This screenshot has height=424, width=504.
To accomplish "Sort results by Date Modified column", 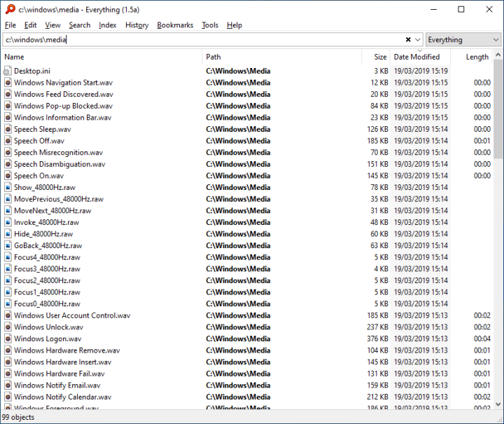I will 416,57.
